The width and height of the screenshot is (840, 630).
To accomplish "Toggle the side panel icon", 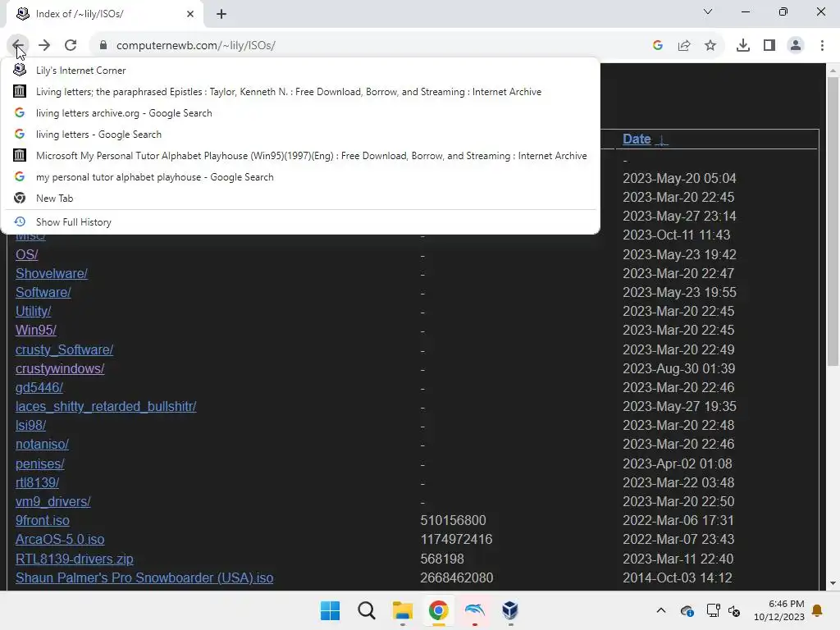I will tap(769, 45).
